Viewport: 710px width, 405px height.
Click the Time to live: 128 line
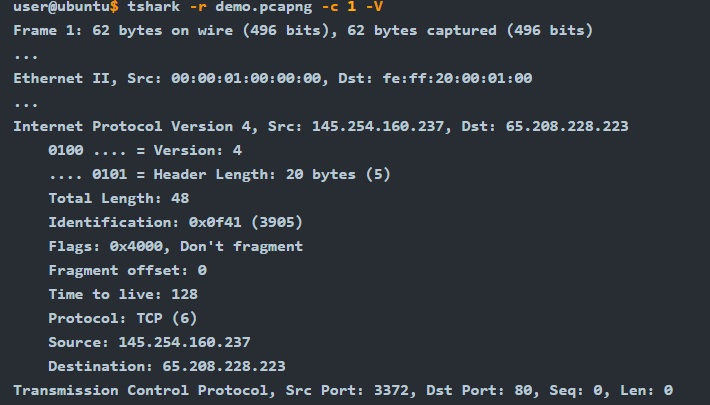123,294
